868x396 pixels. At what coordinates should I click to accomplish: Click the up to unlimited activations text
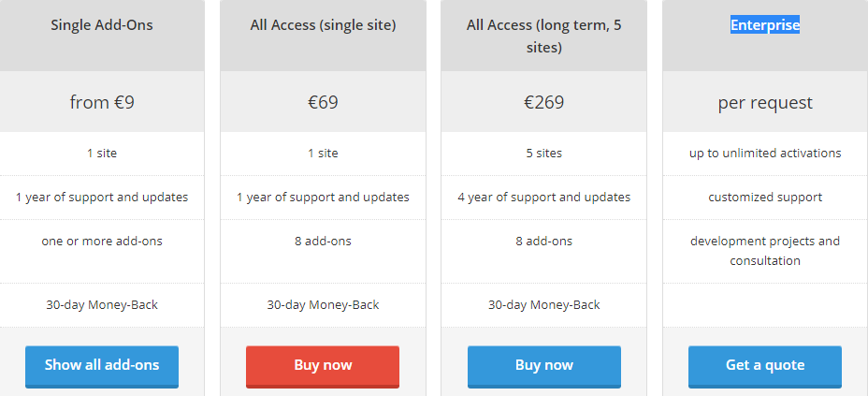tap(765, 154)
